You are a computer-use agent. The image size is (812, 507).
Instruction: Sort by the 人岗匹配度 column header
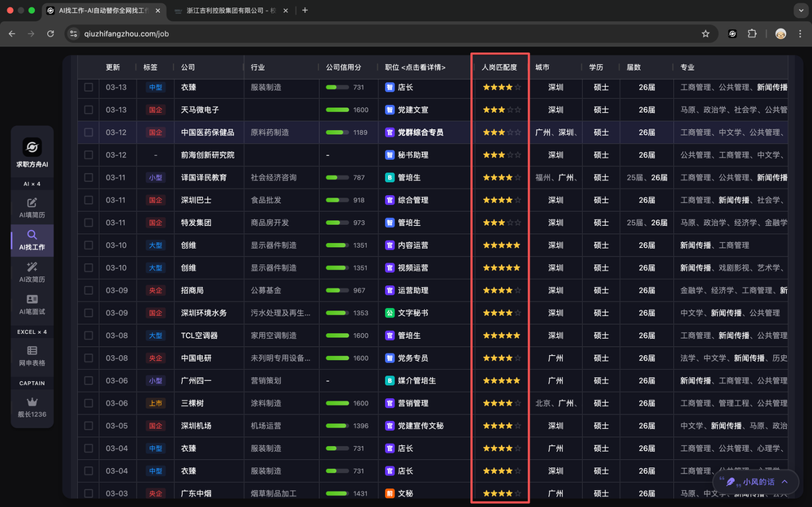coord(499,67)
